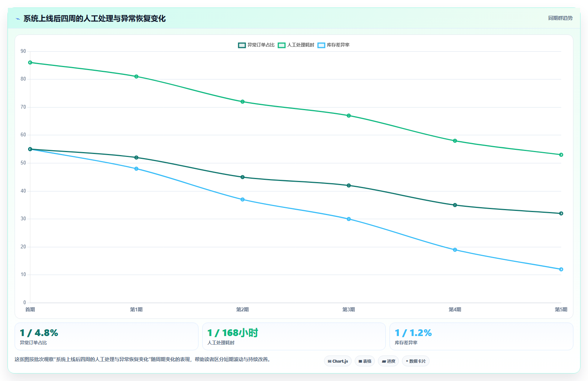Click the 数据卡片 tag chip

(x=416, y=361)
